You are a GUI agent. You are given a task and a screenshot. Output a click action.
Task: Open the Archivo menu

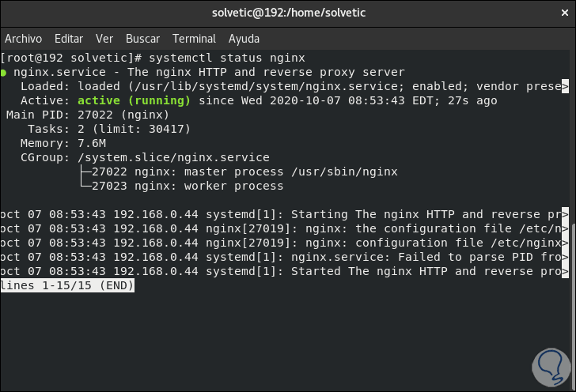[24, 39]
